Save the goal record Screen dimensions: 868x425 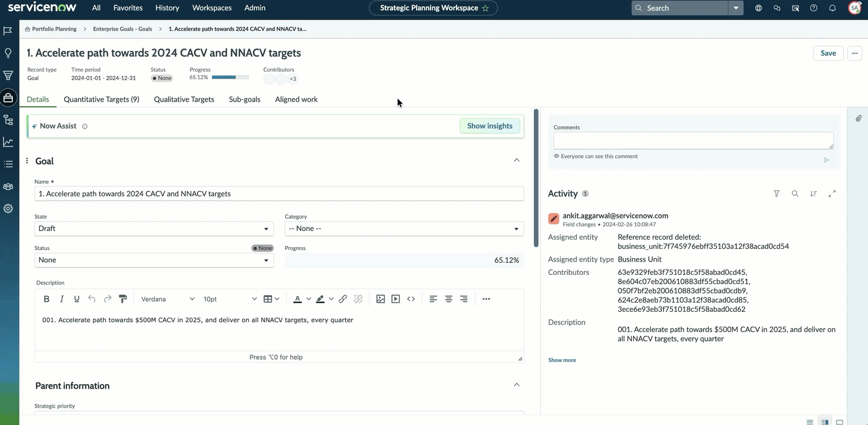click(828, 53)
